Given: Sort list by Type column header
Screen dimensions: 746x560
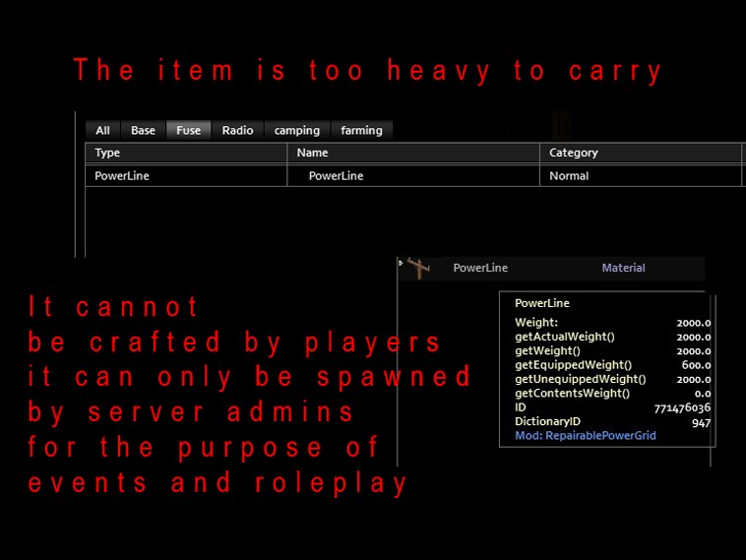Looking at the screenshot, I should (x=186, y=153).
